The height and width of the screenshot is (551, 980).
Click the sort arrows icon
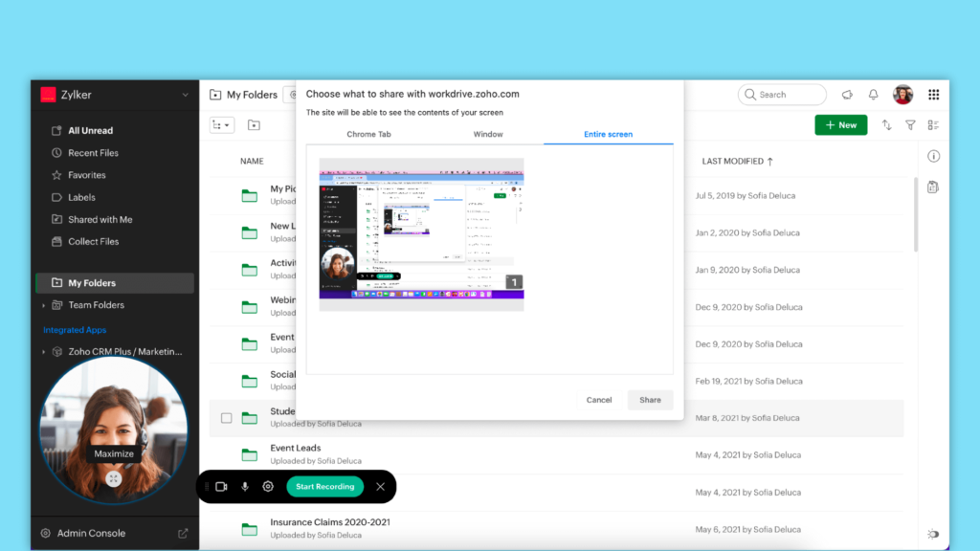[886, 125]
